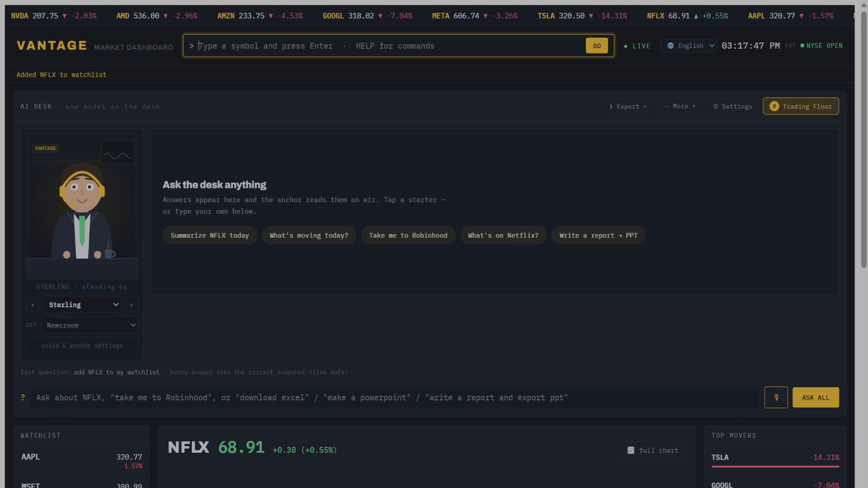
Task: Tap the 'Take me to Robinhood' starter
Action: [x=408, y=235]
